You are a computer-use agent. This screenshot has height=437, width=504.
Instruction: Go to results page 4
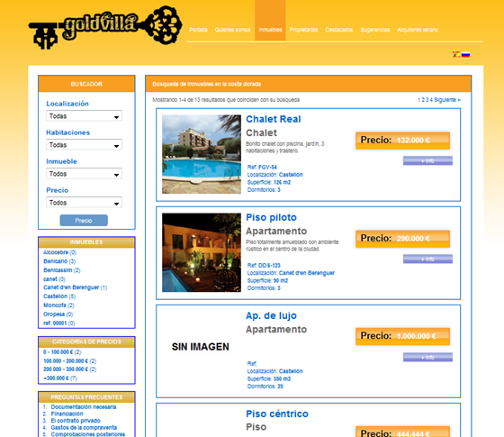pos(431,100)
